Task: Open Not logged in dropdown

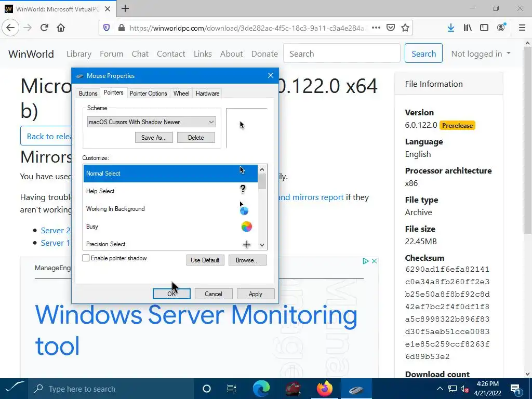Action: (481, 54)
